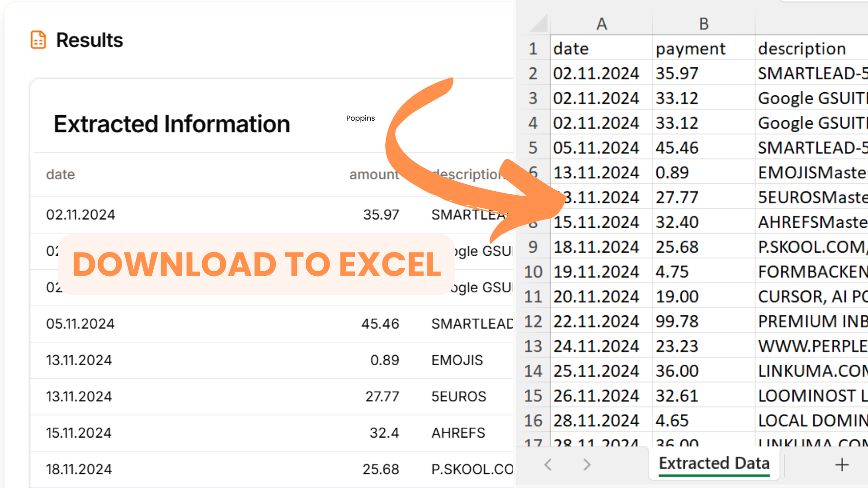Screen dimensions: 868x488
Task: Click the spreadsheet cell 20.11.2024
Action: coord(596,297)
